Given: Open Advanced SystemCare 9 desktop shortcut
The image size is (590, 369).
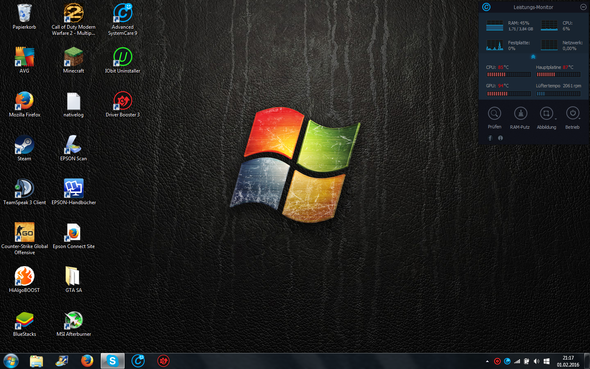Looking at the screenshot, I should [x=123, y=19].
